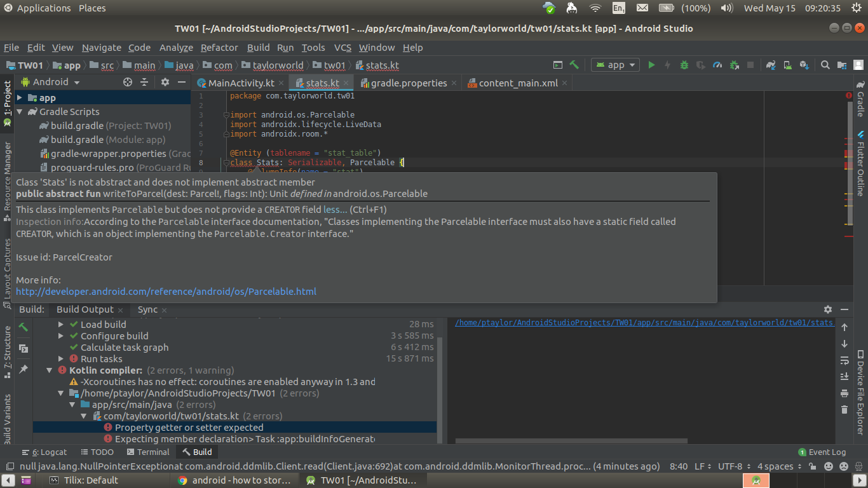
Task: Open the Refactor menu
Action: pyautogui.click(x=219, y=48)
